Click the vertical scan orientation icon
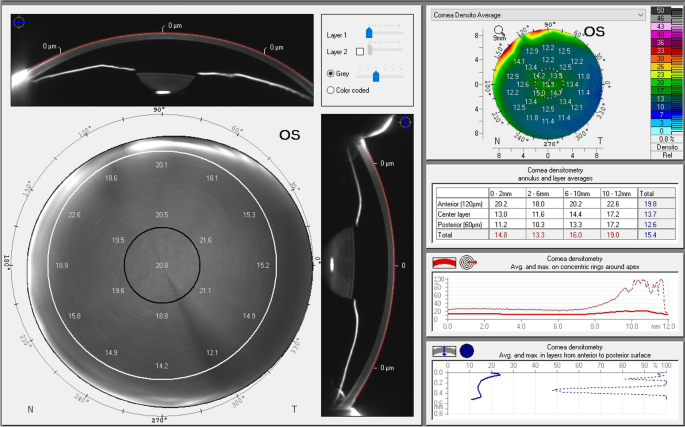685x427 pixels. tap(404, 122)
